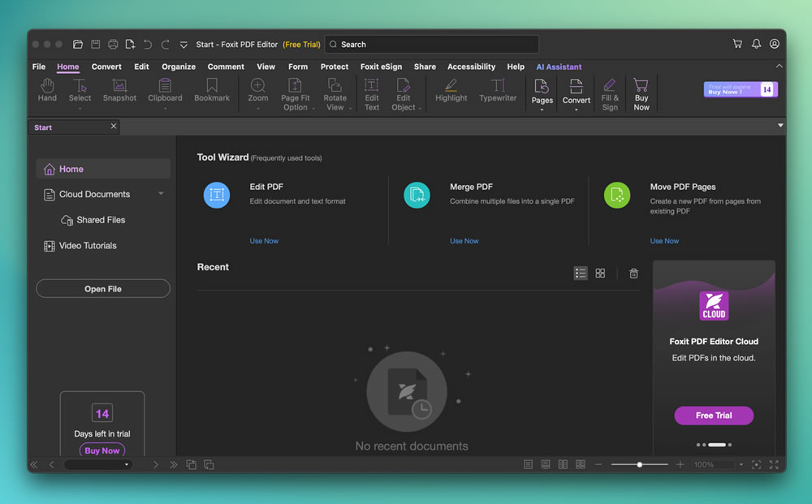The width and height of the screenshot is (812, 504).
Task: Select the Hand tool
Action: [47, 90]
